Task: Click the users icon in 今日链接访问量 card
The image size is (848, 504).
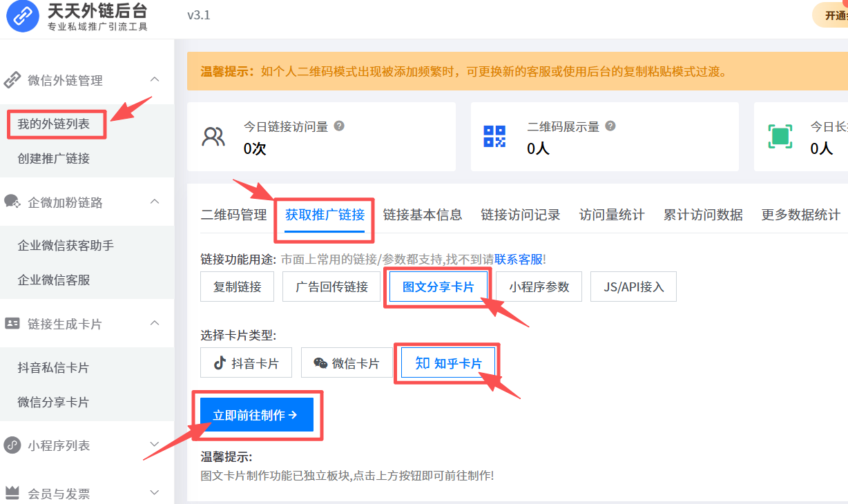Action: (213, 137)
